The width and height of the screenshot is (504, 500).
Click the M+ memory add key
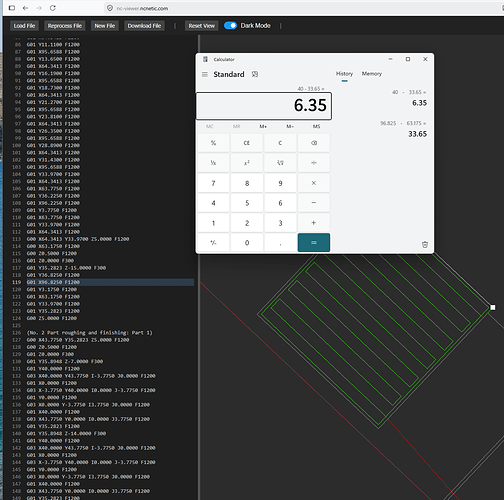263,127
